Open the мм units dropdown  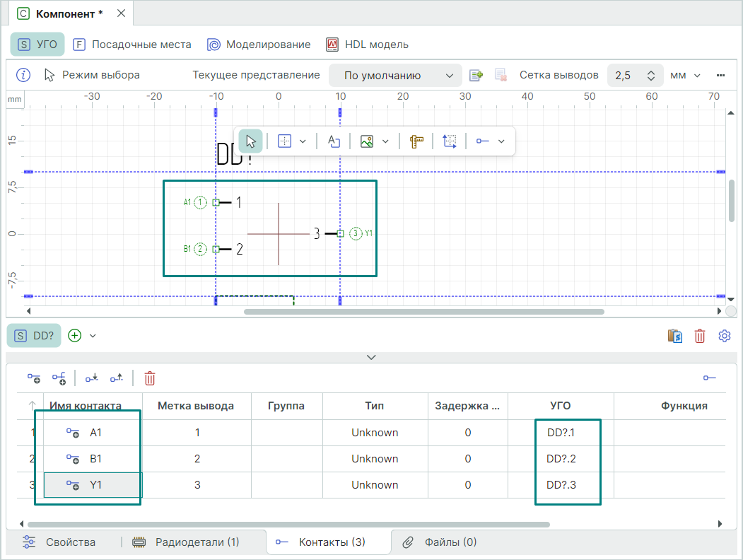tap(685, 76)
